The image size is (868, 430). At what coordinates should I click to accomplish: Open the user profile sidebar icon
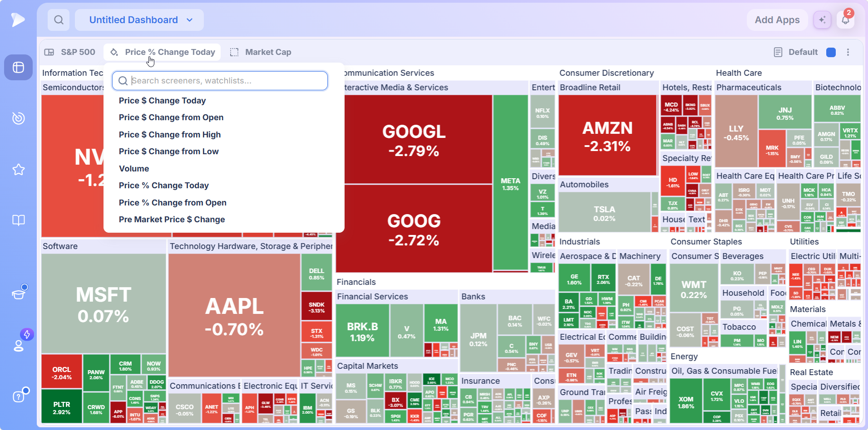tap(19, 345)
